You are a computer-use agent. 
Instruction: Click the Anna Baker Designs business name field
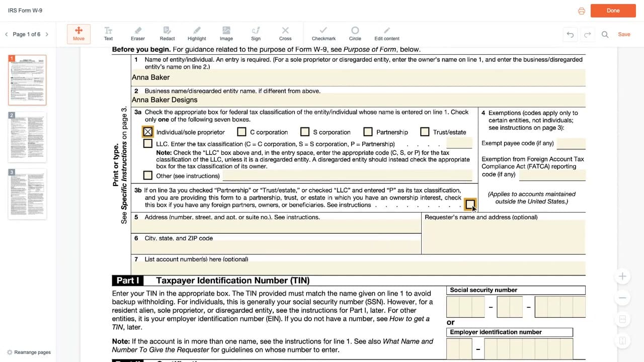coord(358,100)
